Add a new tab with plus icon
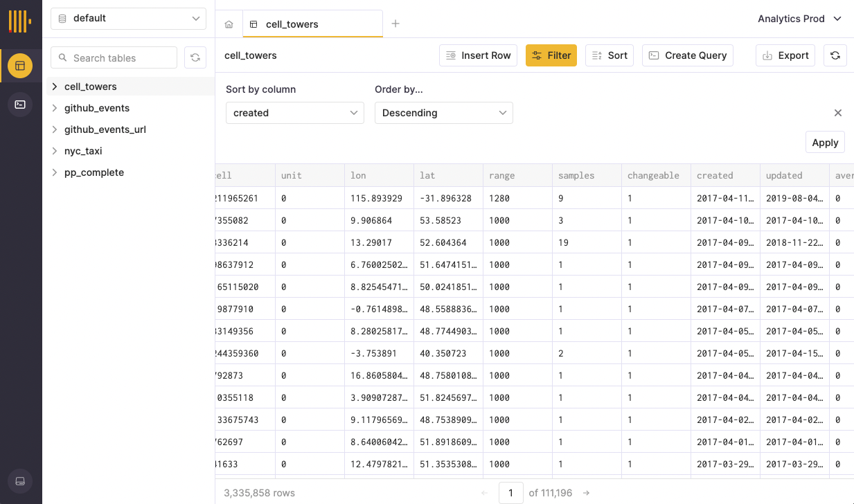Viewport: 854px width, 504px height. [x=395, y=24]
